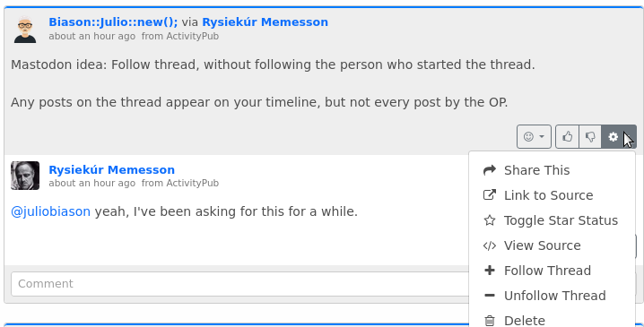
Task: Click the View Source code icon
Action: [490, 245]
